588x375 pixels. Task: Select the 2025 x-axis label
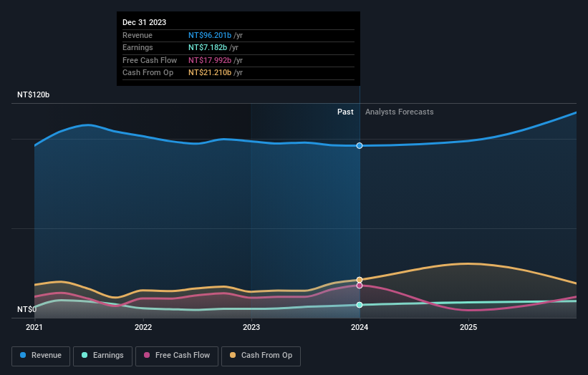coord(468,327)
